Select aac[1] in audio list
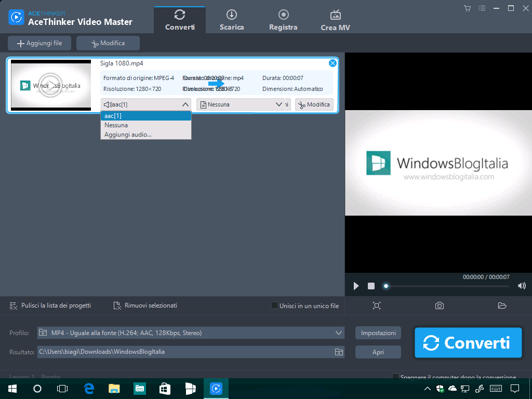Image resolution: width=532 pixels, height=399 pixels. (x=146, y=116)
